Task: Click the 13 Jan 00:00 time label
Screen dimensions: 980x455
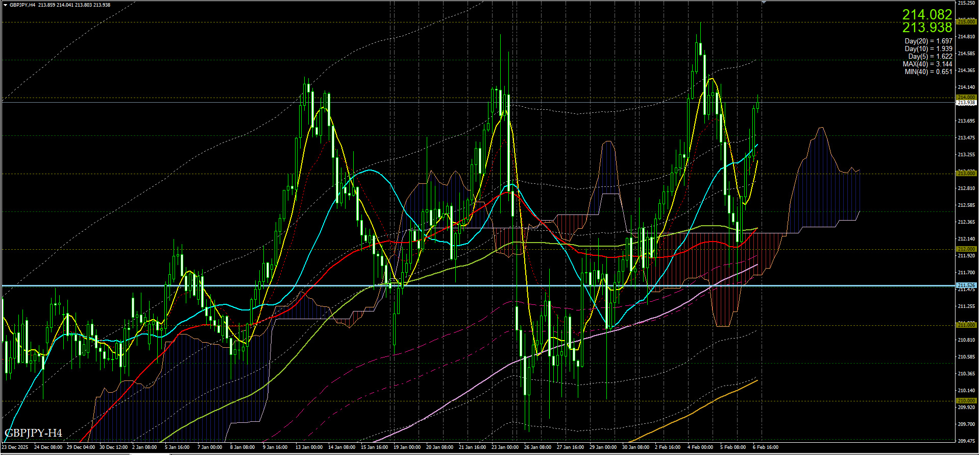Action: point(309,447)
